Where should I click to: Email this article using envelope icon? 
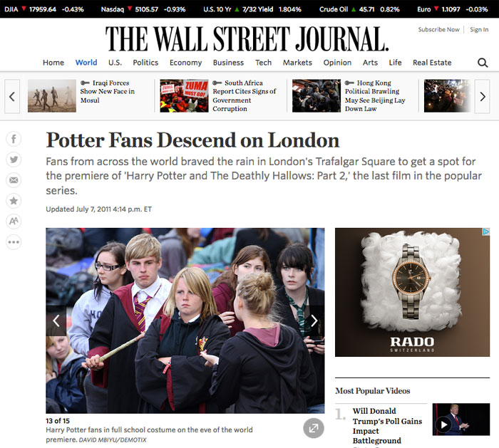pyautogui.click(x=14, y=180)
